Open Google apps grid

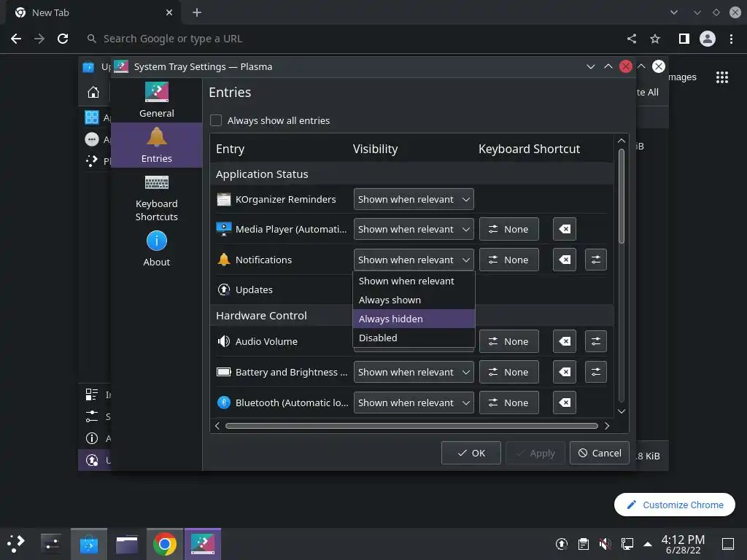pos(722,77)
